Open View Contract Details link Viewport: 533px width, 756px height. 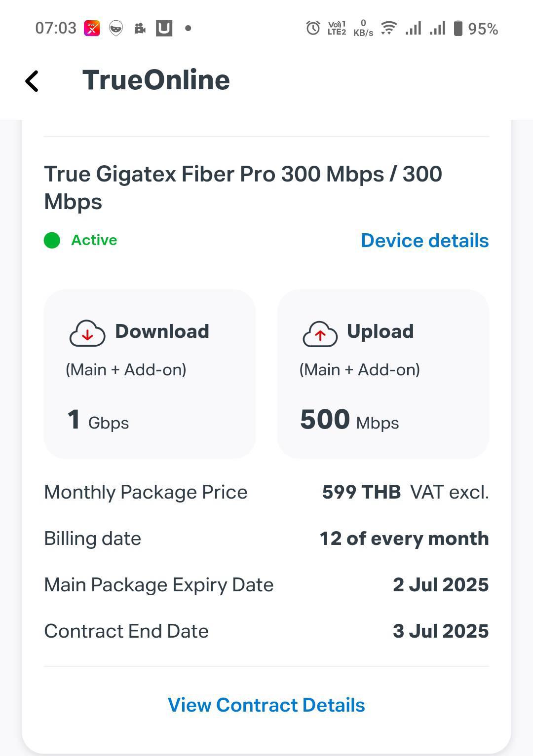(266, 705)
